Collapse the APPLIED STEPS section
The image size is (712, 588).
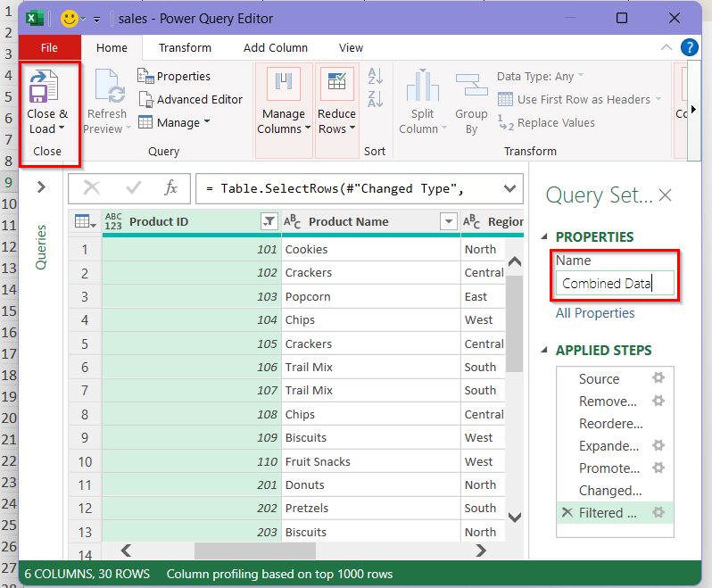tap(544, 350)
